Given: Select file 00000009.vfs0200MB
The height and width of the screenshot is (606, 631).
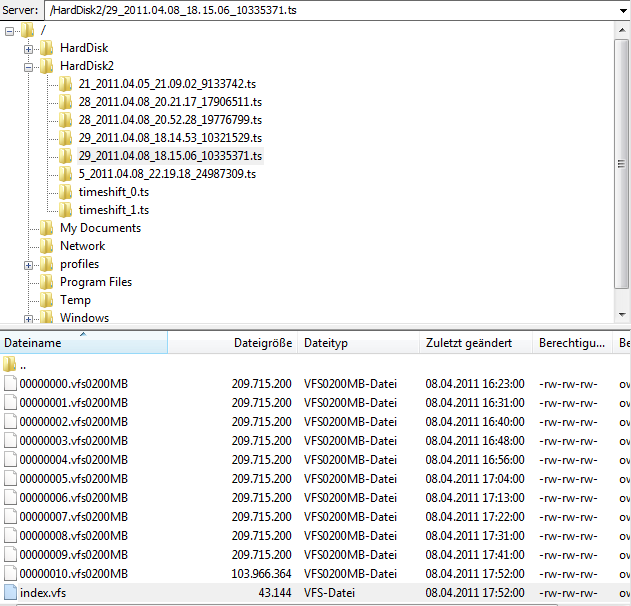Looking at the screenshot, I should [74, 554].
